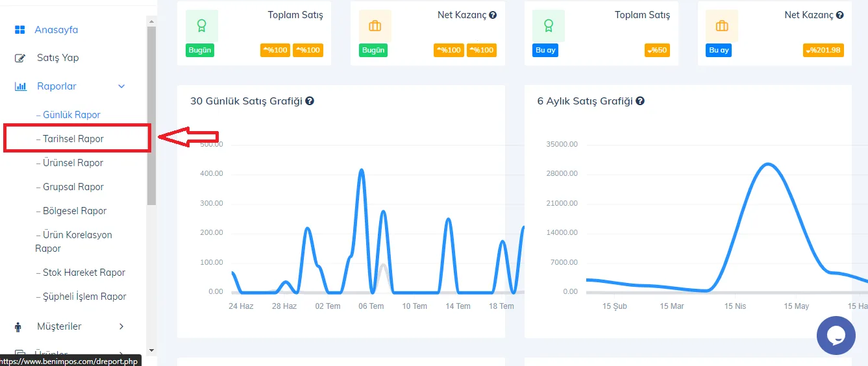
Task: Select the Müşteriler menu label
Action: 59,326
